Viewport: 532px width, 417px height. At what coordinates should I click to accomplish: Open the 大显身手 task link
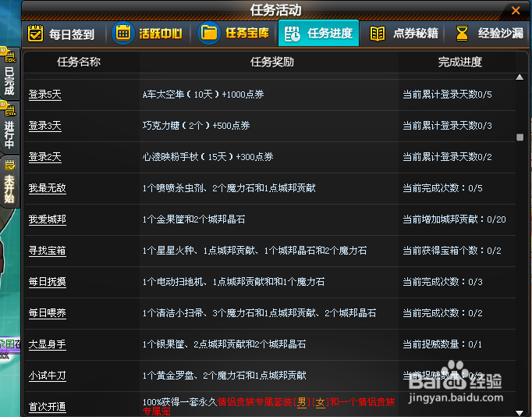(47, 344)
